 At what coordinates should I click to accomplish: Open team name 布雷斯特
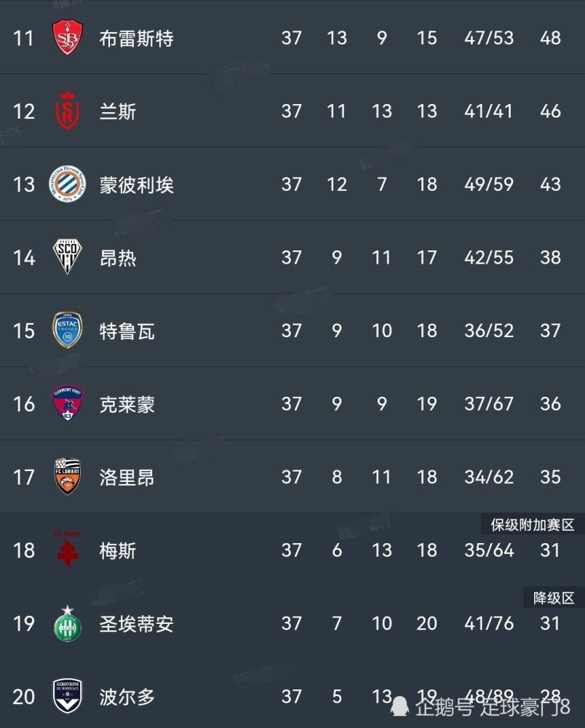coord(136,38)
